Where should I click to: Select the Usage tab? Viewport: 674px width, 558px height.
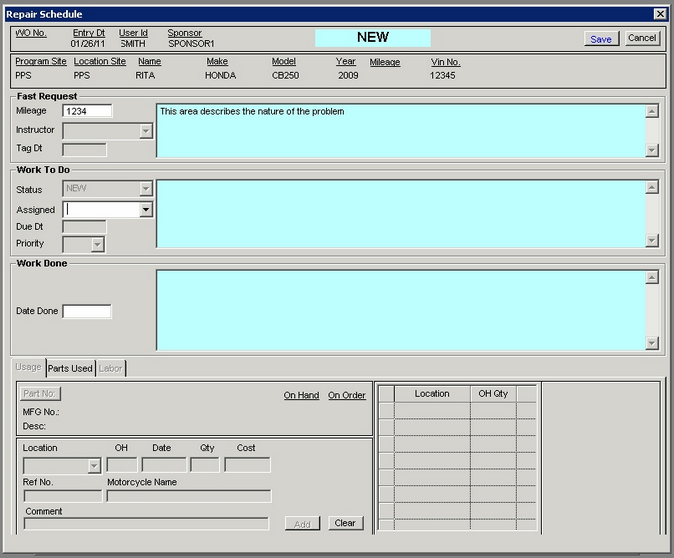(x=28, y=368)
